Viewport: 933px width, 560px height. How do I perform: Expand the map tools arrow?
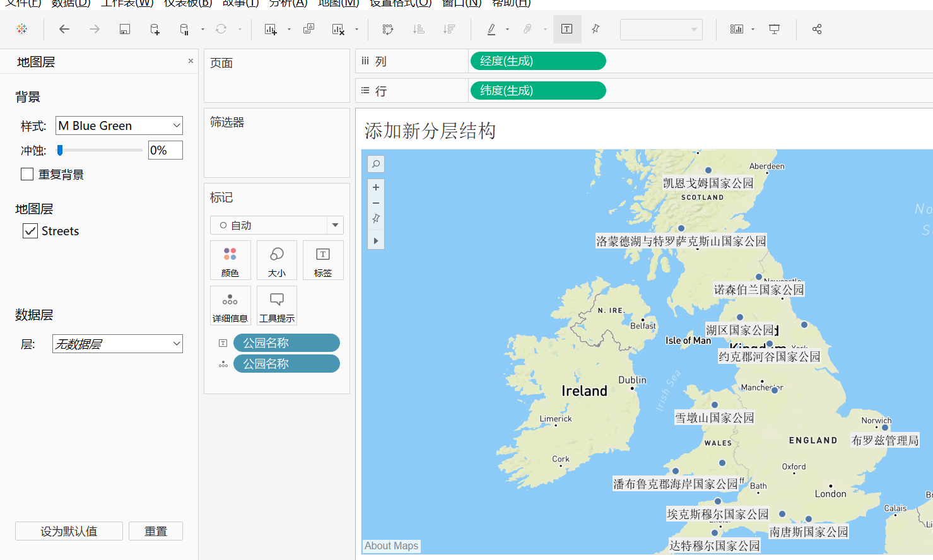(x=376, y=241)
